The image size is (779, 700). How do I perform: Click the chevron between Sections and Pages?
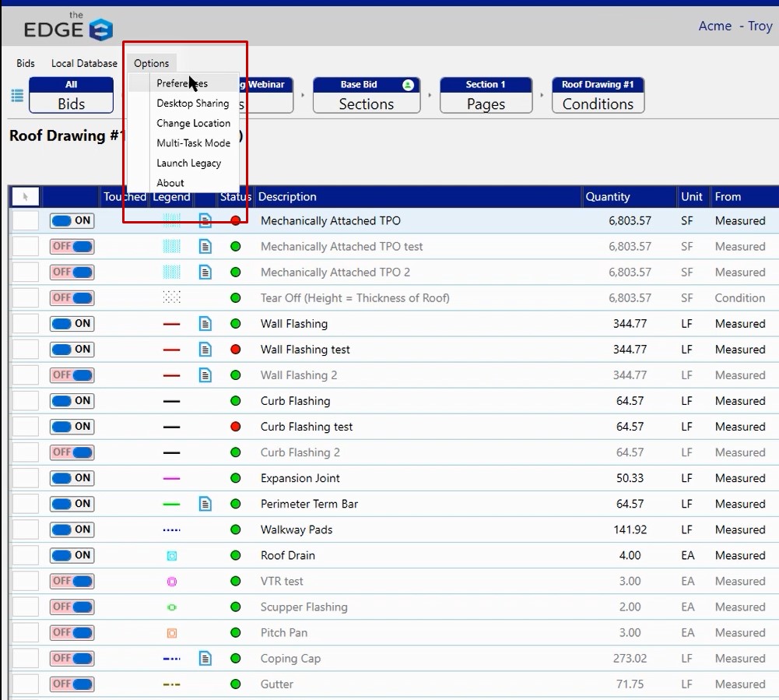pyautogui.click(x=430, y=95)
